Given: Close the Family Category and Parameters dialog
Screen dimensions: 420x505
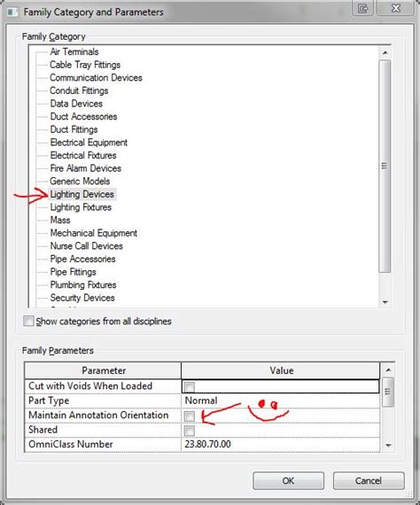Looking at the screenshot, I should pos(396,8).
